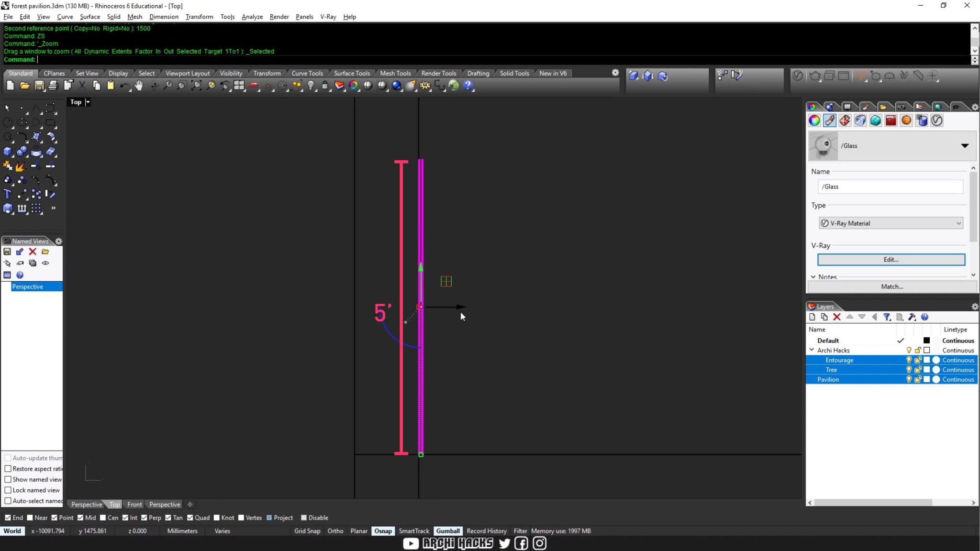Click the Zoom window tool
Screen dimensions: 980x551
coord(181,85)
